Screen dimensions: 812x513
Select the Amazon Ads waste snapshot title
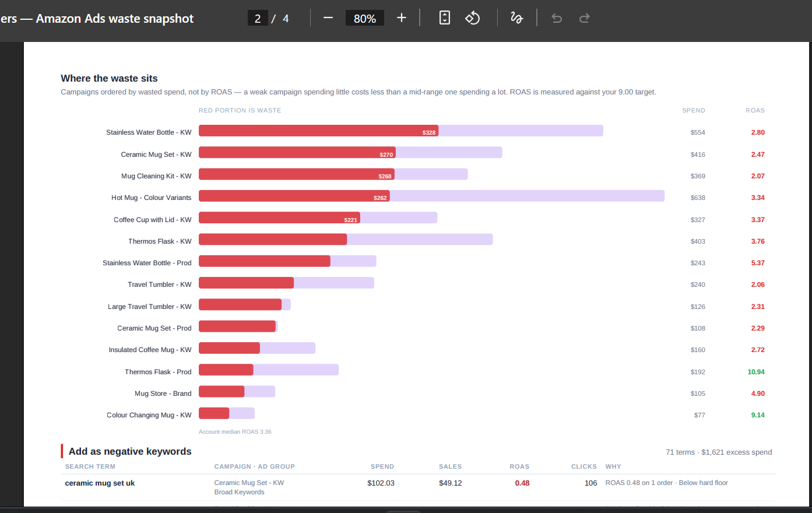(97, 19)
